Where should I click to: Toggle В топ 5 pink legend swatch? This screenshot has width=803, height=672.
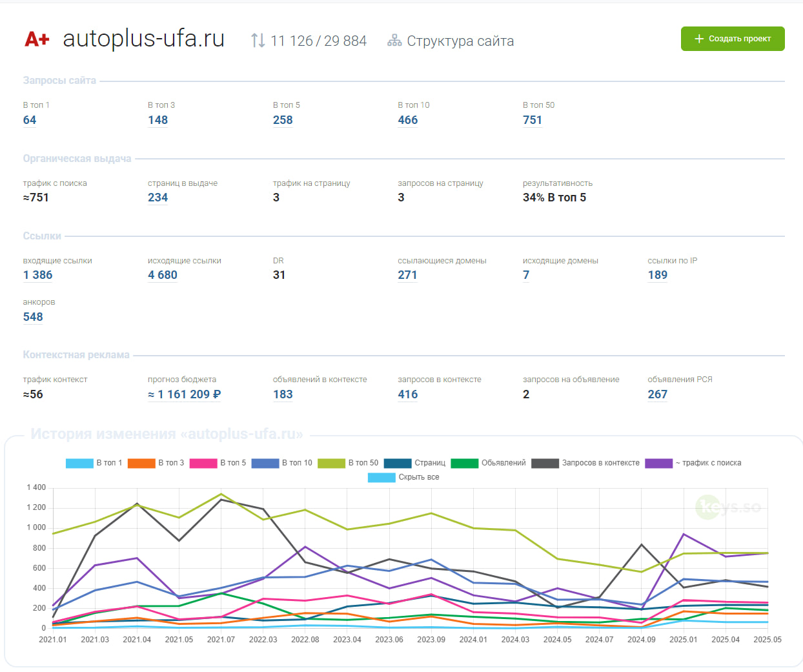point(203,463)
